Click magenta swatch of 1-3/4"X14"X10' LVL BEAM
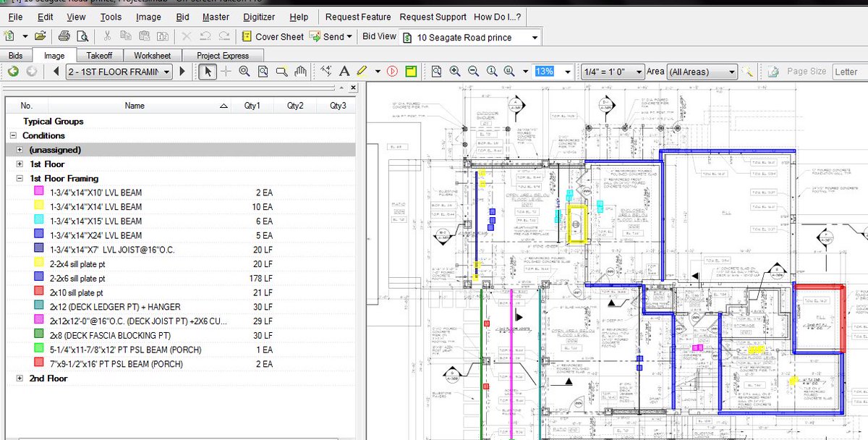 [x=39, y=192]
